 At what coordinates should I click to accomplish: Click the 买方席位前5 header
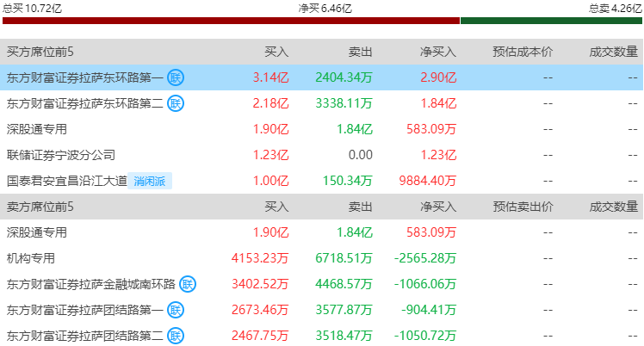pyautogui.click(x=40, y=52)
